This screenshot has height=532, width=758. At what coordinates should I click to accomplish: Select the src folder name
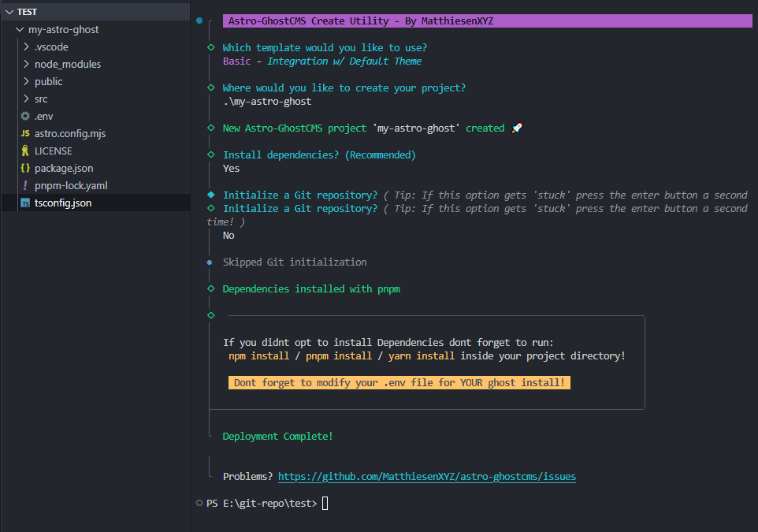click(x=41, y=99)
